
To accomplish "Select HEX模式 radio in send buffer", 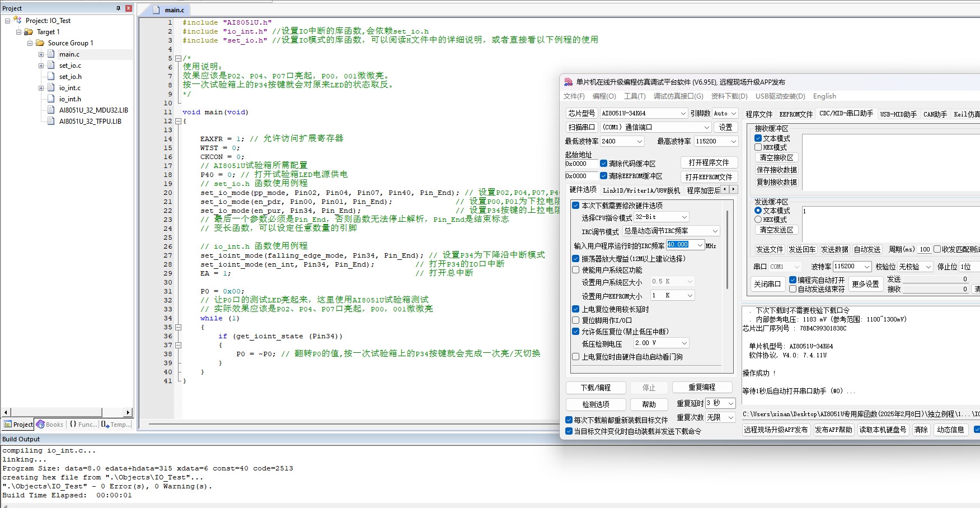I will pos(758,220).
